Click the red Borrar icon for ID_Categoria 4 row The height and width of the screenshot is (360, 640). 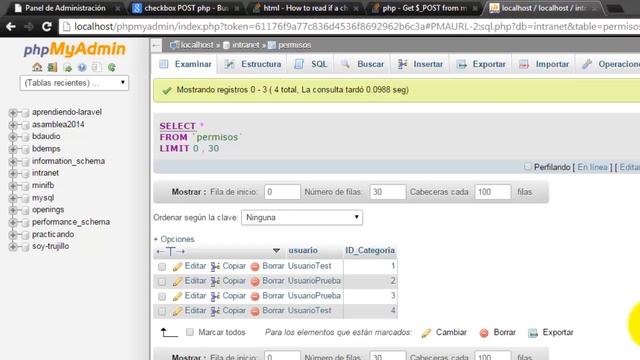255,311
